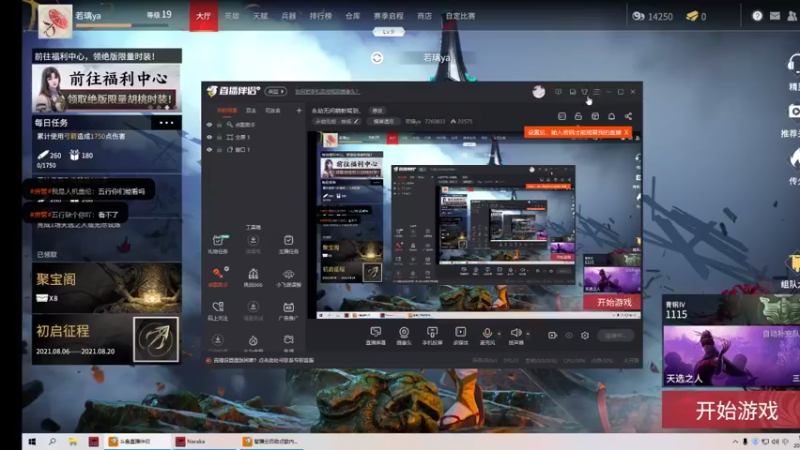Image resolution: width=800 pixels, height=450 pixels.
Task: Toggle the room password lock icon
Action: click(578, 116)
